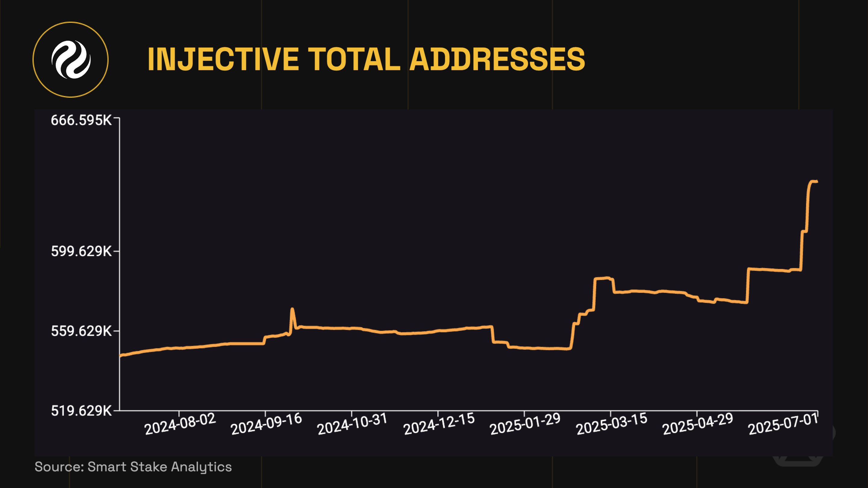Click the 599.629K y-axis label
868x488 pixels.
(x=81, y=251)
